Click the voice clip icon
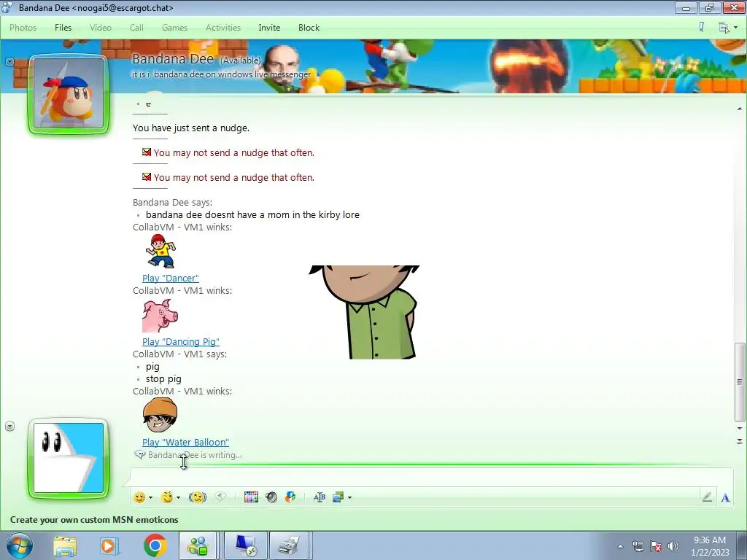This screenshot has height=560, width=747. tap(220, 497)
